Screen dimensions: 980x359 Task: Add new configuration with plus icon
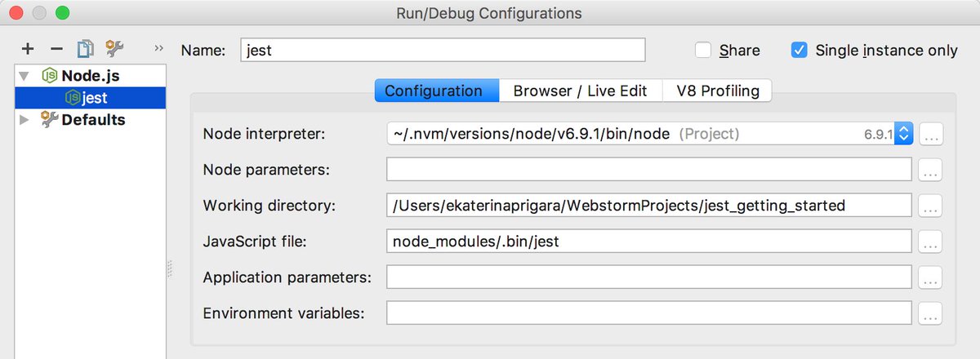[28, 50]
